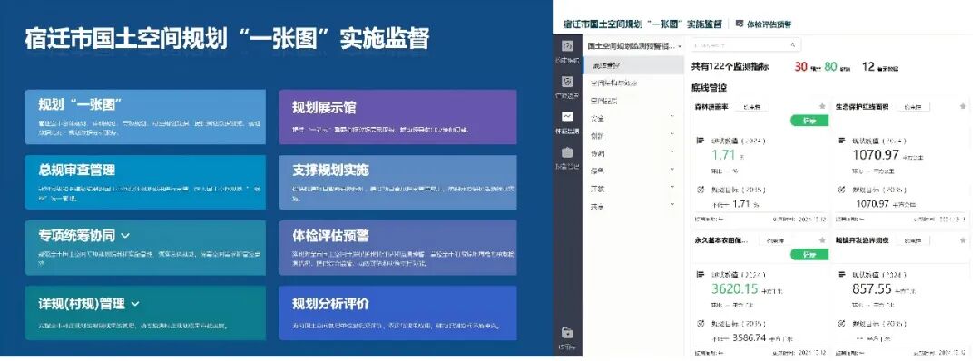Screen dimensions: 980x361
Task: Select the highlighted first item in indicator tree
Action: pos(633,65)
